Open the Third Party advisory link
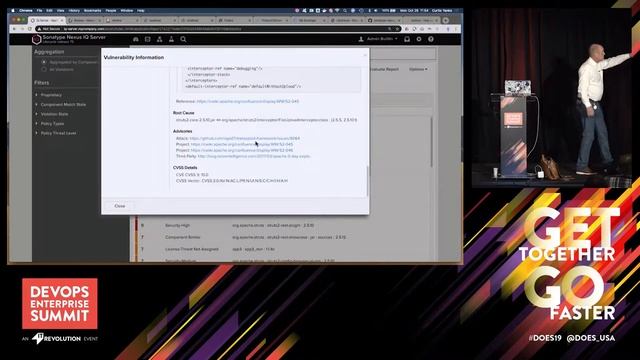 253,156
